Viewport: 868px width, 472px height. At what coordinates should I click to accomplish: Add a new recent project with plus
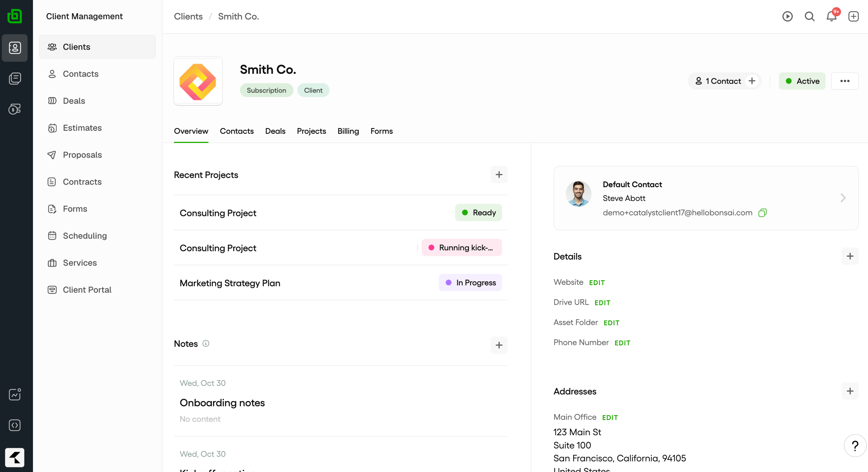[499, 175]
